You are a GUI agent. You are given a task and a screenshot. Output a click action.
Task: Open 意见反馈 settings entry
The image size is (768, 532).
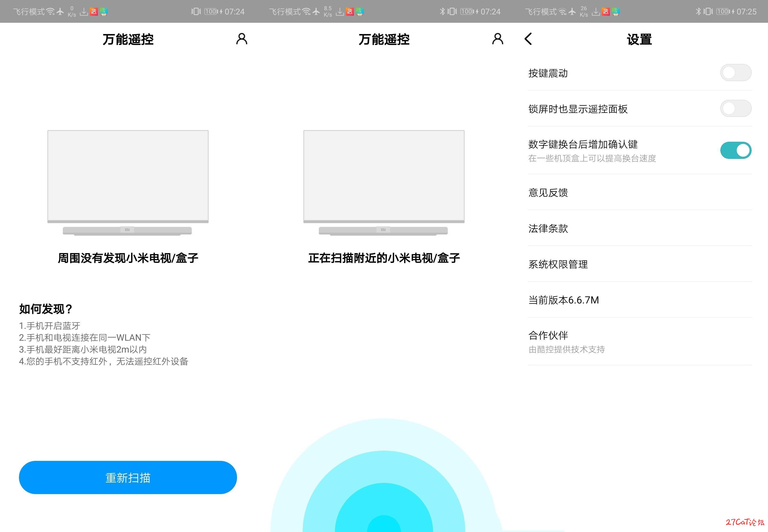pos(640,192)
